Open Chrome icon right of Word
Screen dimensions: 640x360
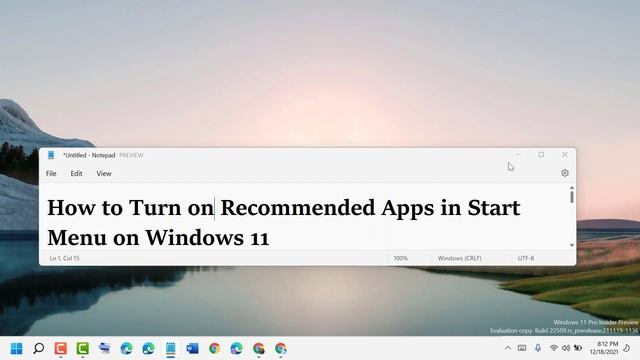coord(214,349)
